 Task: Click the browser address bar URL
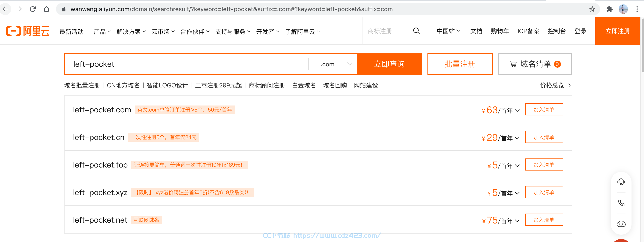(232, 9)
